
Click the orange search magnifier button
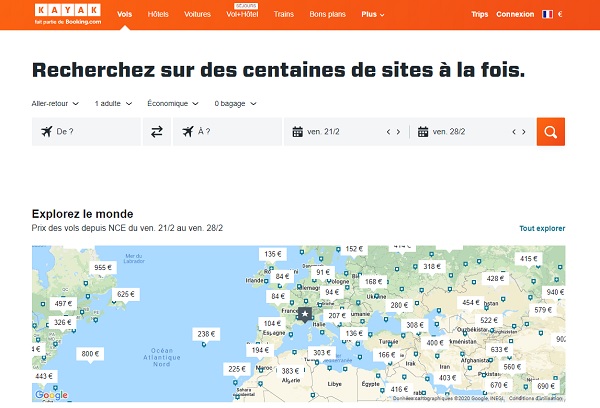(550, 132)
